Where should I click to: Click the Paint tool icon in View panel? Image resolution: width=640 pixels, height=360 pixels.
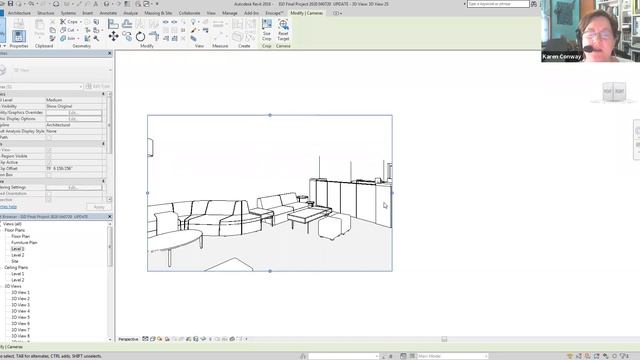point(193,30)
